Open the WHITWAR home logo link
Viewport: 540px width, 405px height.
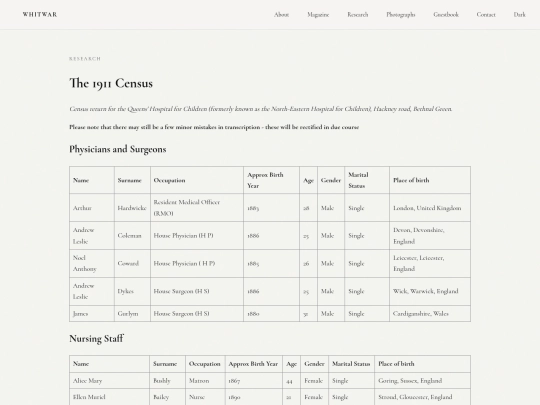click(40, 14)
